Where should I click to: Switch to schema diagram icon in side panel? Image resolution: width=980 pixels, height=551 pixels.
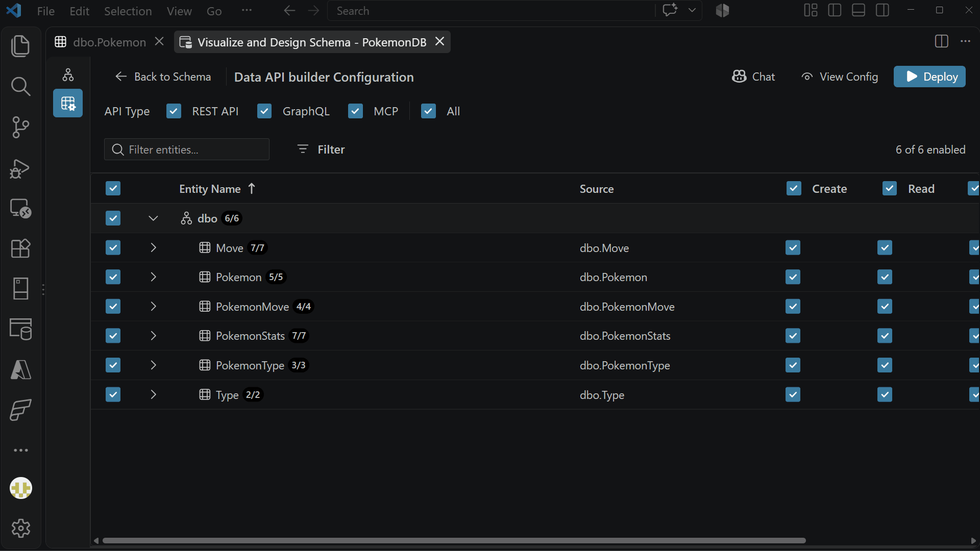68,75
